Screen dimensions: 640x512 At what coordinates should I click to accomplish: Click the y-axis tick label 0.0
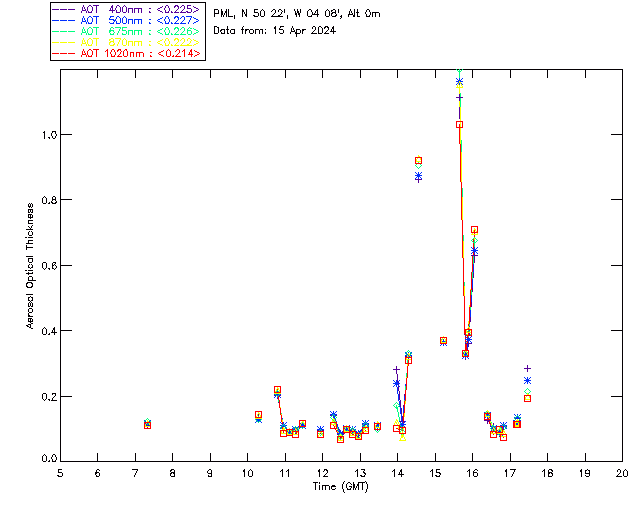point(49,458)
